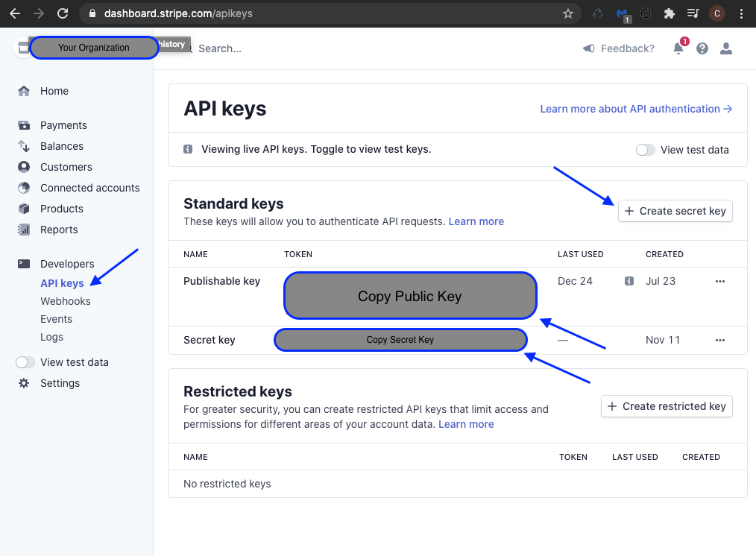Click the site lock icon in address bar
This screenshot has height=556, width=756.
[92, 13]
